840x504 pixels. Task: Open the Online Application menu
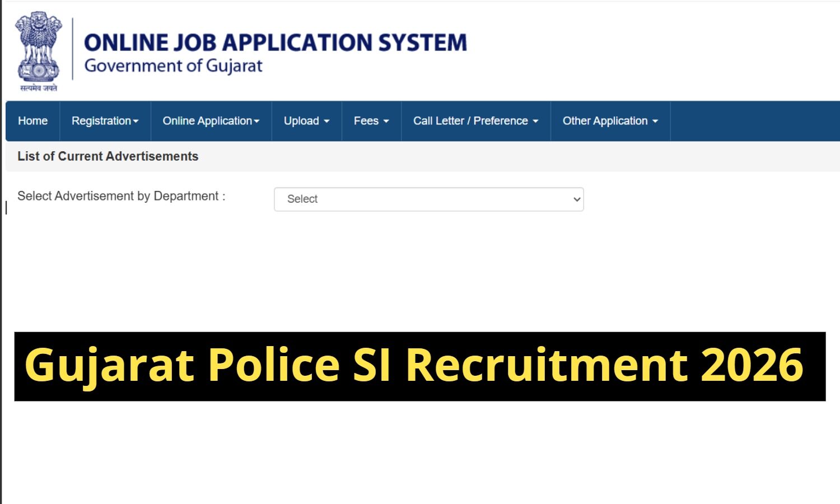(x=207, y=121)
